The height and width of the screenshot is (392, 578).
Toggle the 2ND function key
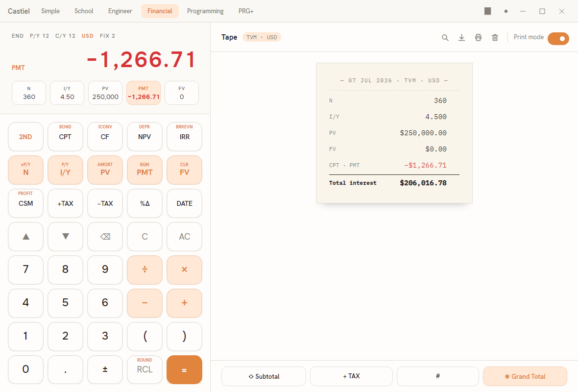(x=26, y=137)
